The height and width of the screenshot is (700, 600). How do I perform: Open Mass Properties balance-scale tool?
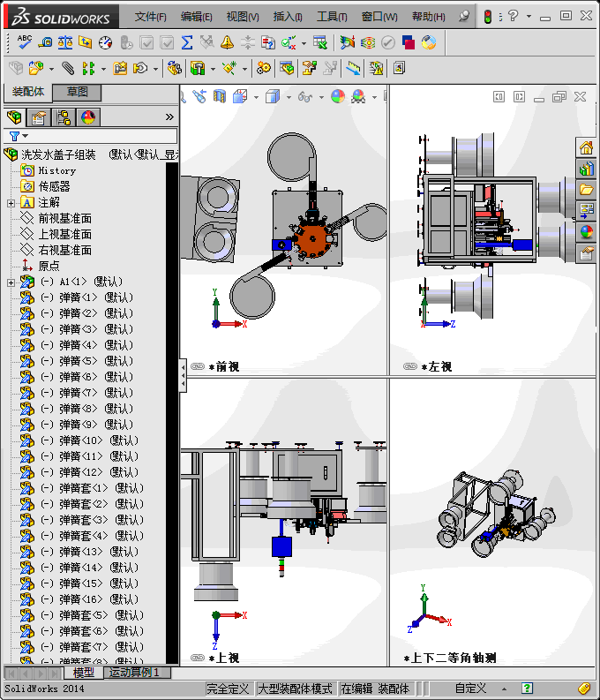65,42
